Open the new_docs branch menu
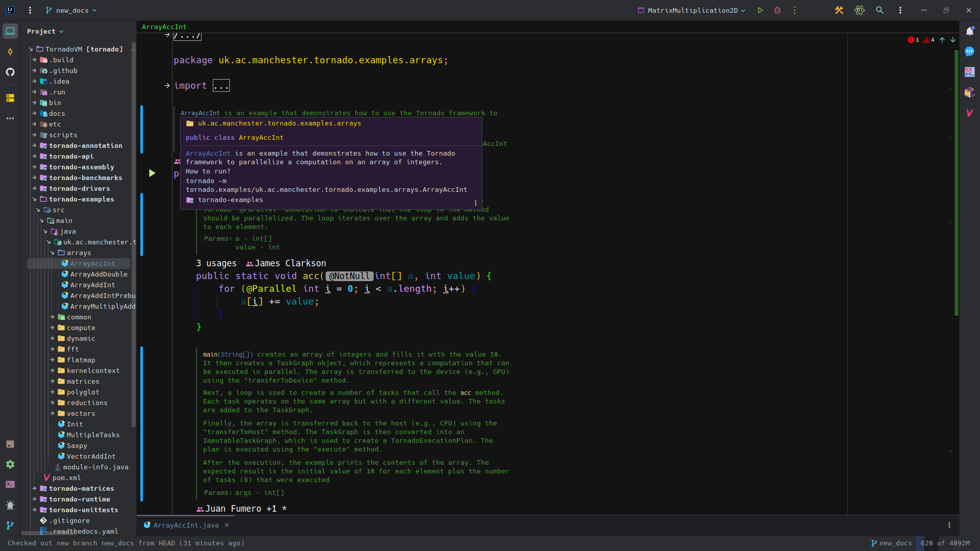Viewport: 980px width, 551px height. [x=71, y=10]
